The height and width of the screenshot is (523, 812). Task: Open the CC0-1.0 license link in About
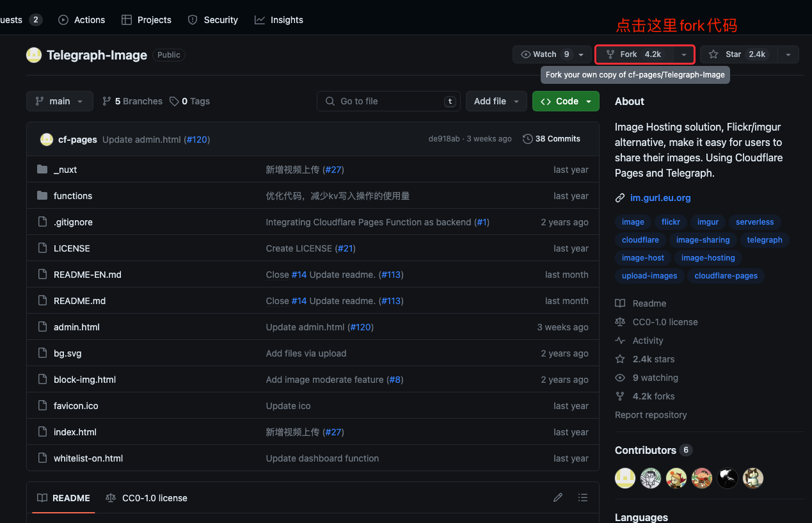(x=657, y=322)
